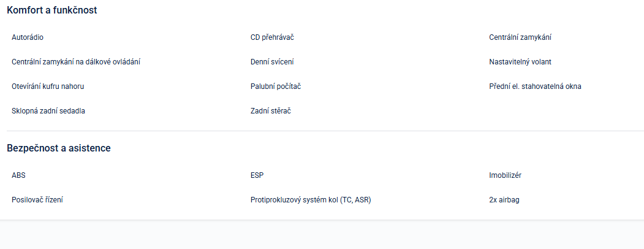Click Přední el. stahovatelná okna label
644x249 pixels.
tap(535, 86)
